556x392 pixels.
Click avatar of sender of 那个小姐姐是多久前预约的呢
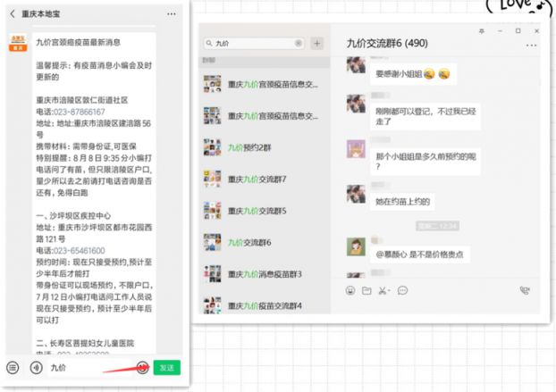click(x=356, y=149)
